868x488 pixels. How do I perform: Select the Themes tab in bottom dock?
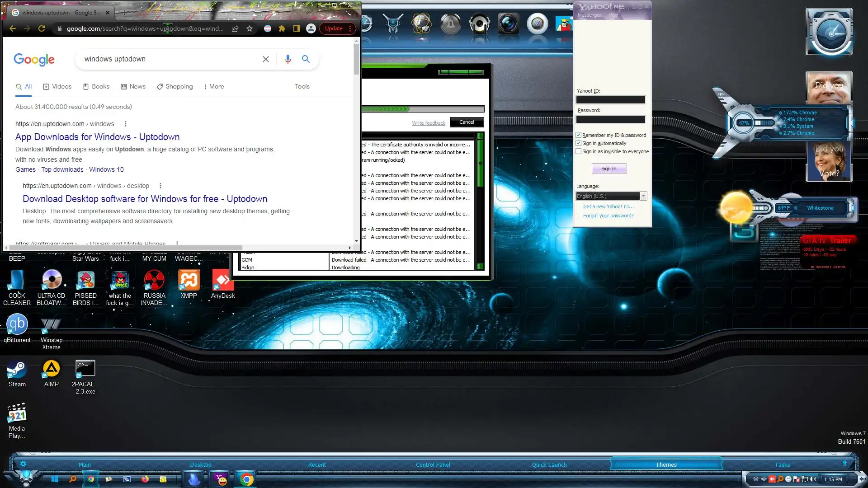(666, 465)
